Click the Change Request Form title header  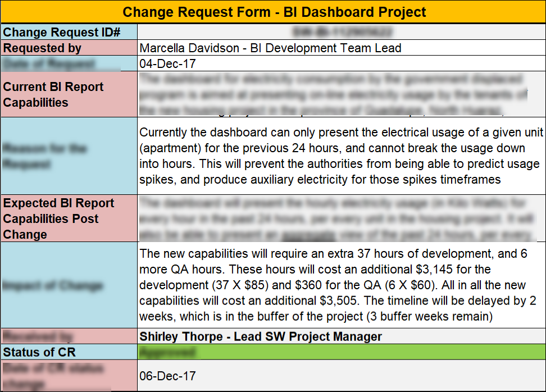pos(273,12)
